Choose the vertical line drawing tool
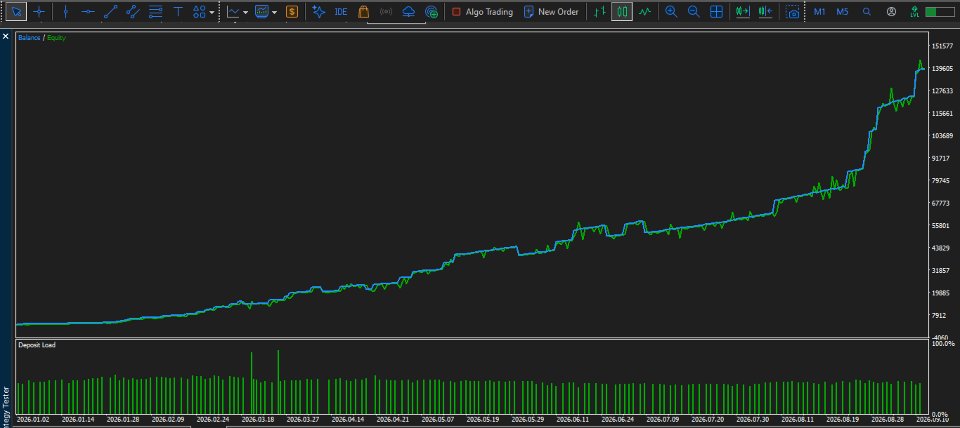Screen dimensions: 960x428 click(66, 12)
